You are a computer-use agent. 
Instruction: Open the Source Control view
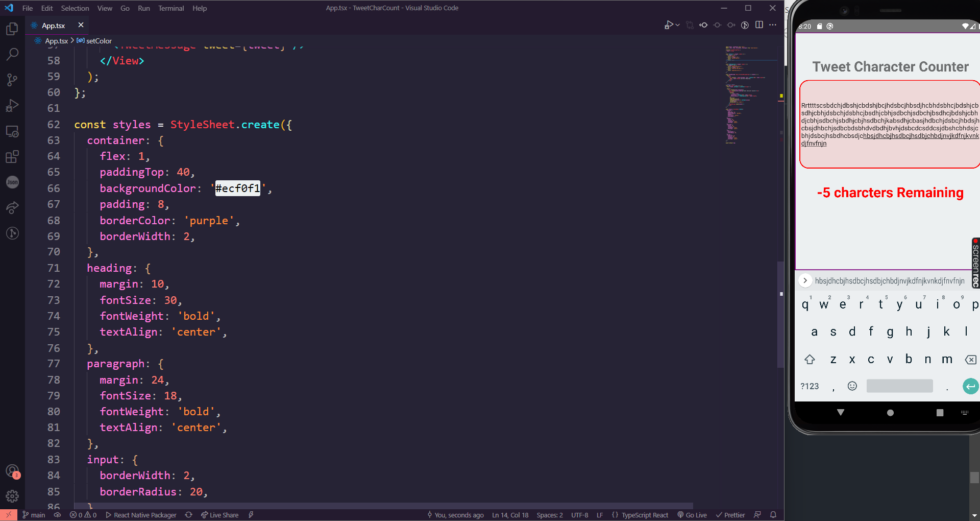(x=12, y=80)
